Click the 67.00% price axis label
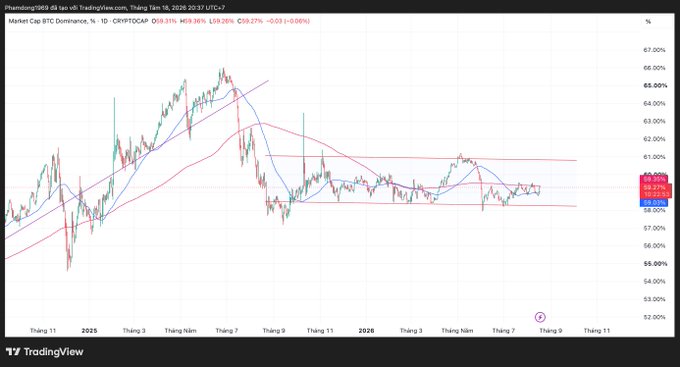680x367 pixels. click(x=654, y=50)
